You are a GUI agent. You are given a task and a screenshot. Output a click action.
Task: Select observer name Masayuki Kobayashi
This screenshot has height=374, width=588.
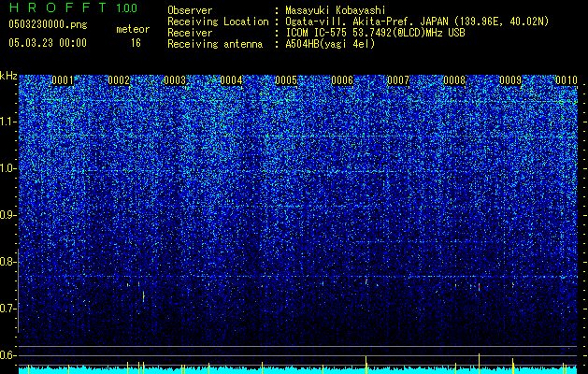point(336,10)
